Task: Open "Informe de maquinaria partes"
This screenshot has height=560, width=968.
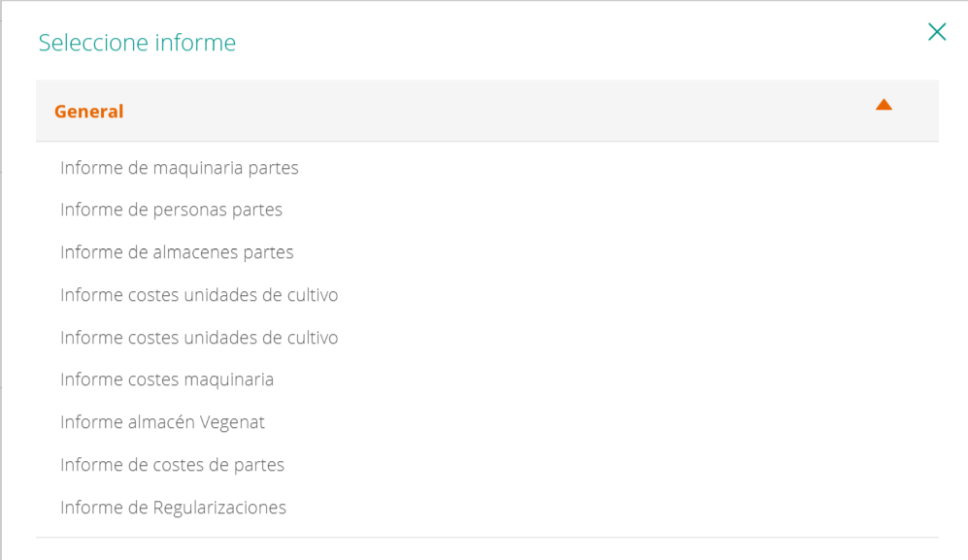Action: (x=180, y=167)
